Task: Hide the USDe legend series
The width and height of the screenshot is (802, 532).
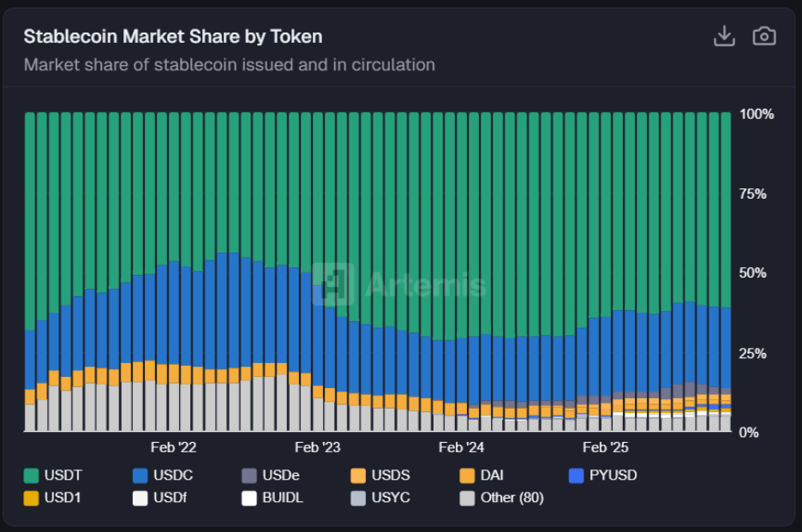Action: (282, 475)
